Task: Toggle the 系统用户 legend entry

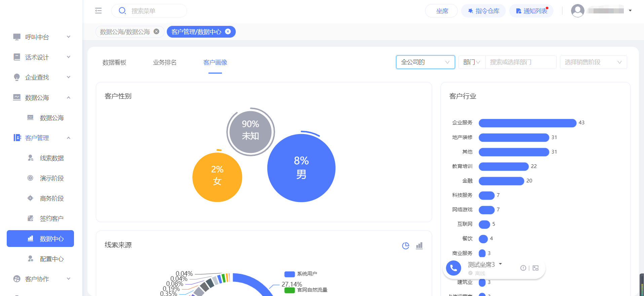Action: pyautogui.click(x=301, y=274)
